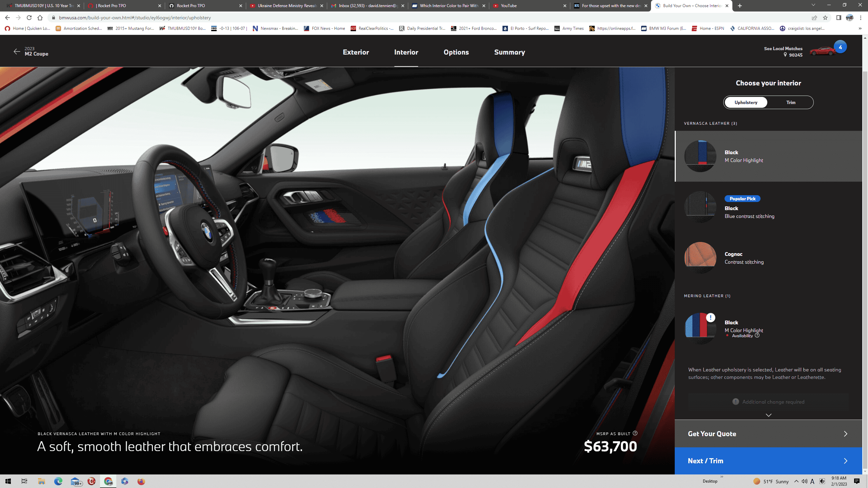Go back with the browser Back arrow
Image resolution: width=868 pixels, height=488 pixels.
(7, 18)
